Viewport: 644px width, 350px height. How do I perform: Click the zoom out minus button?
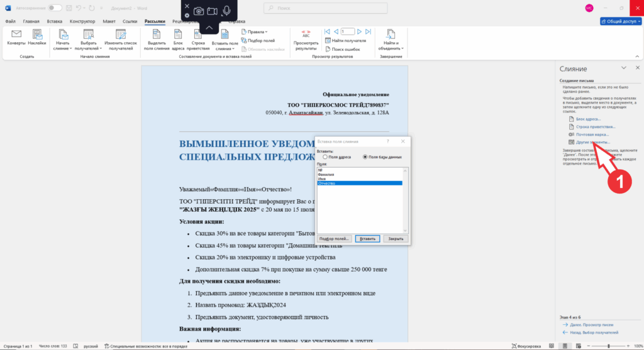point(589,346)
